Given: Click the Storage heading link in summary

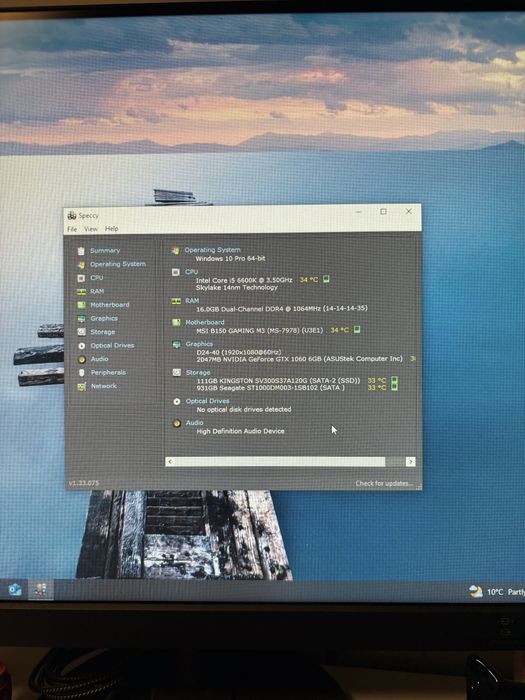Looking at the screenshot, I should click(x=198, y=372).
